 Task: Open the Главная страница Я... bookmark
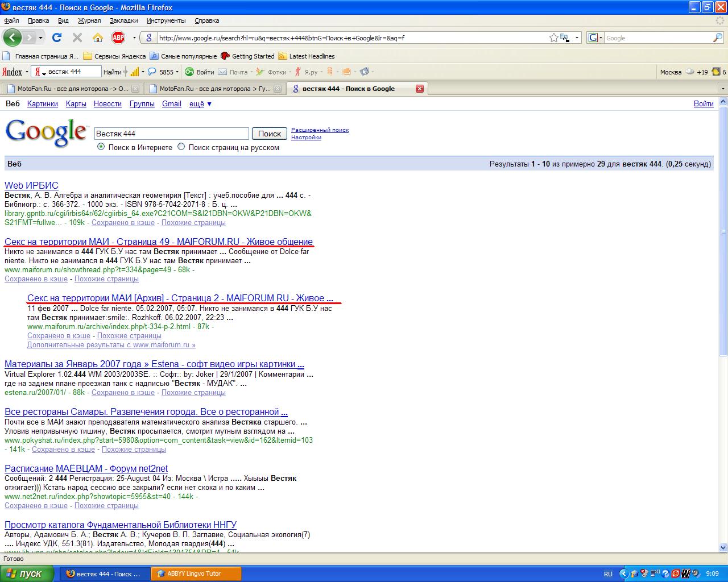pyautogui.click(x=40, y=56)
